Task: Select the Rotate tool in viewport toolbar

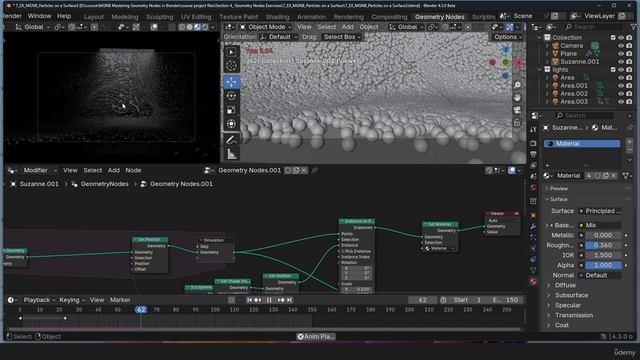Action: click(231, 96)
